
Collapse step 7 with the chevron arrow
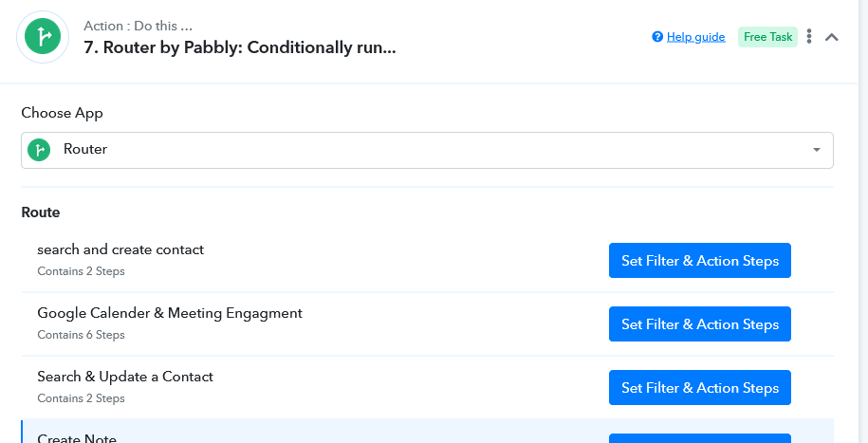point(831,37)
